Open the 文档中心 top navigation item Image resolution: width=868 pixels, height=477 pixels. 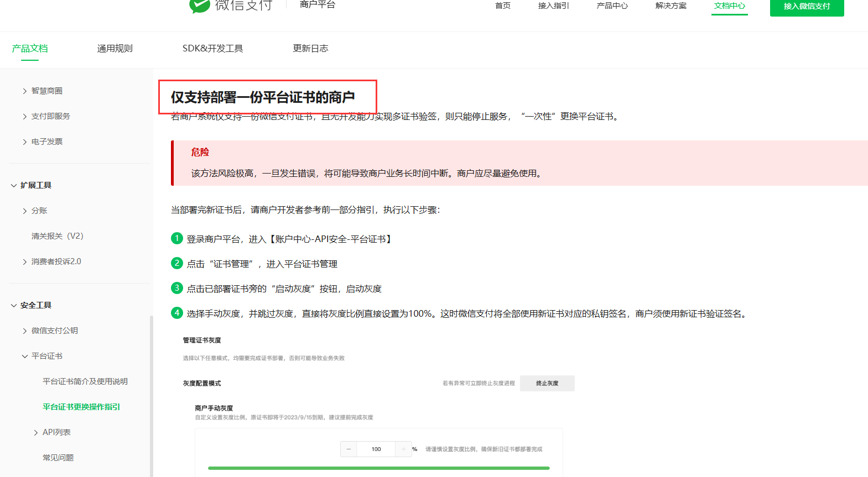coord(730,6)
